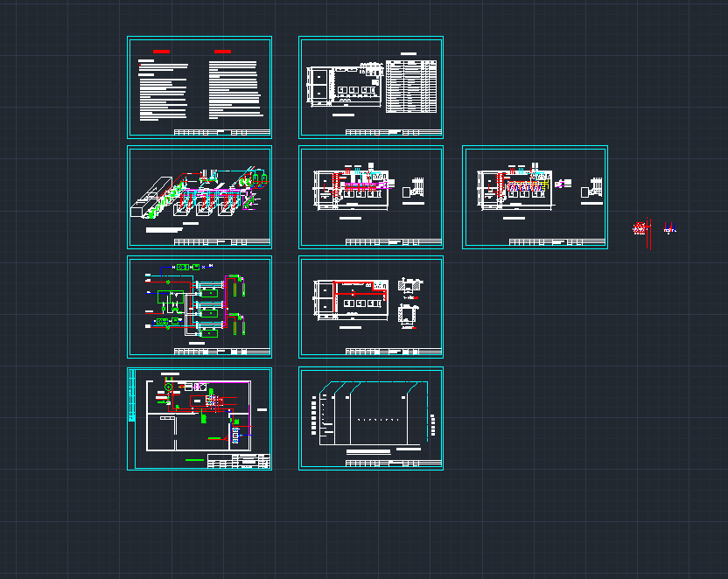The width and height of the screenshot is (728, 579).
Task: Click the small blue-red stray object at far right
Action: (669, 227)
